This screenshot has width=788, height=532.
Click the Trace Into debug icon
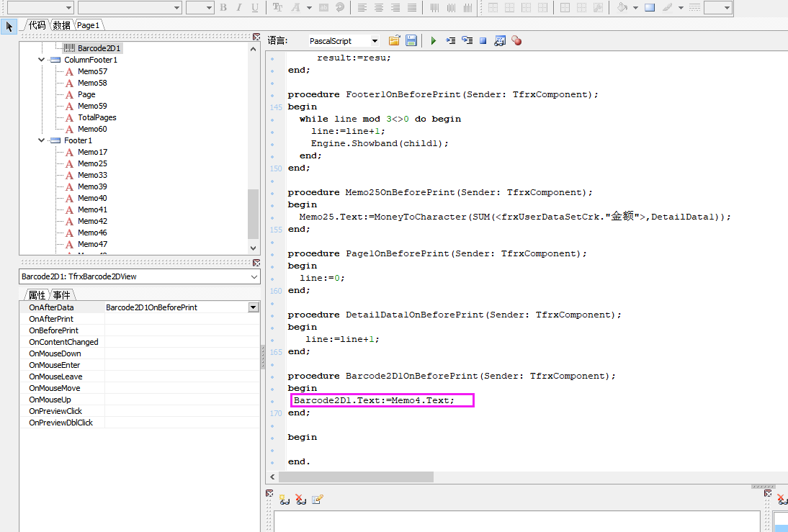pos(450,41)
